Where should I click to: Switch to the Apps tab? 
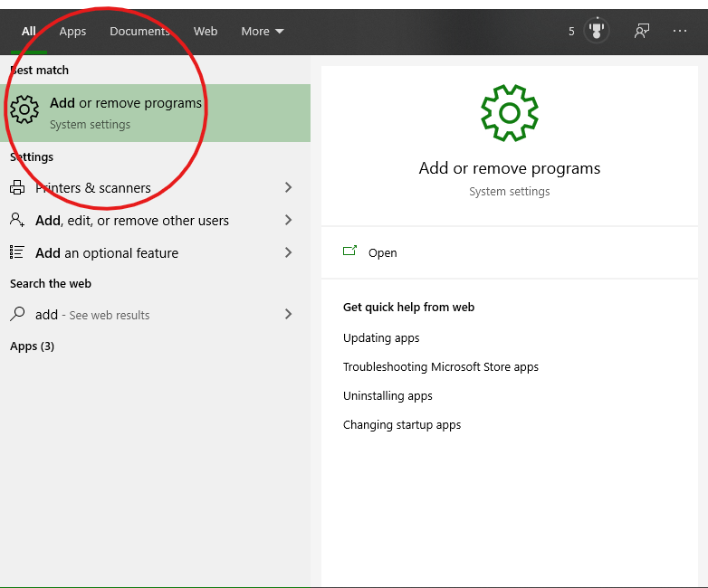point(72,31)
